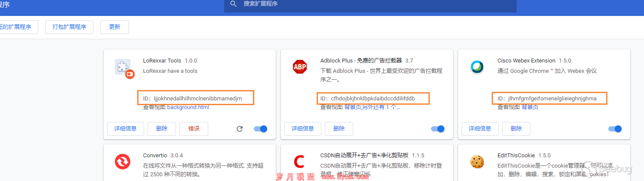Click the Adblock Plus ABP icon
The width and height of the screenshot is (644, 181).
(x=299, y=67)
